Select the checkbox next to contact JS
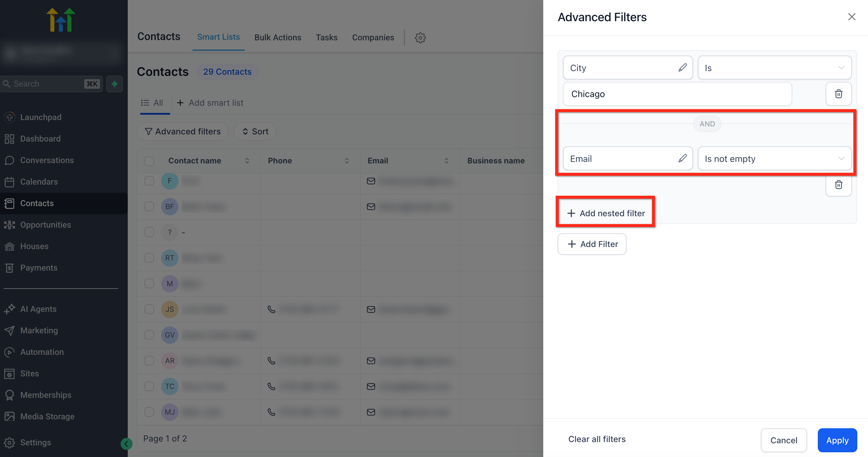Image resolution: width=868 pixels, height=457 pixels. (149, 309)
